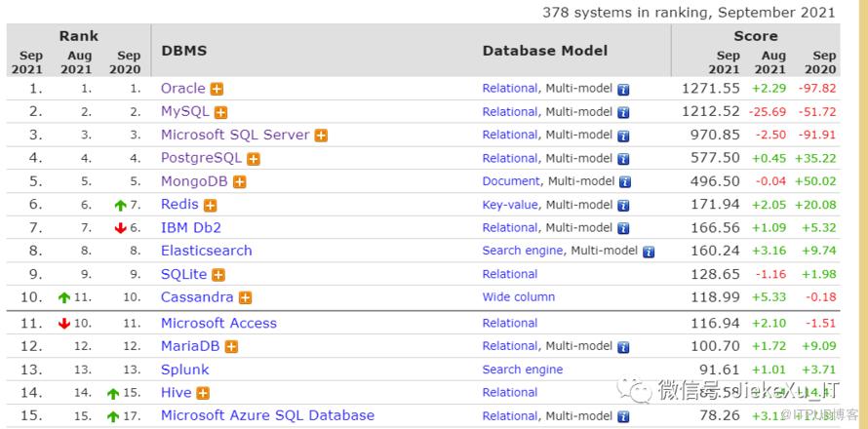Click the plus icon beside PostgreSQL
The height and width of the screenshot is (429, 868).
coord(254,159)
